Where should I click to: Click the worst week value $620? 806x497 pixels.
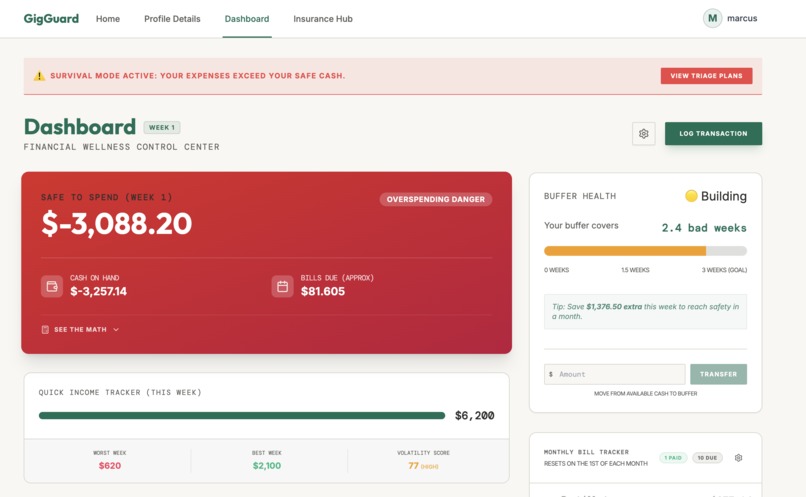click(110, 466)
